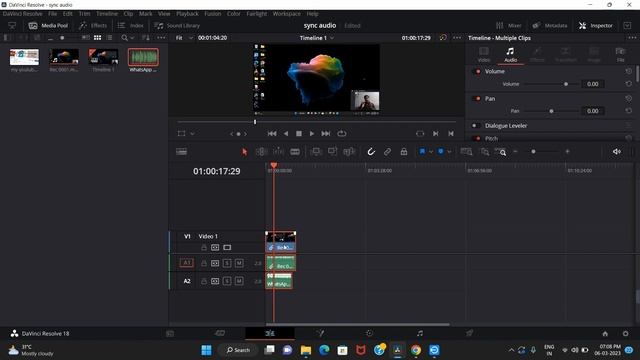Screen dimensions: 640x360
Task: Toggle timeline snapping magnet icon
Action: [x=371, y=152]
